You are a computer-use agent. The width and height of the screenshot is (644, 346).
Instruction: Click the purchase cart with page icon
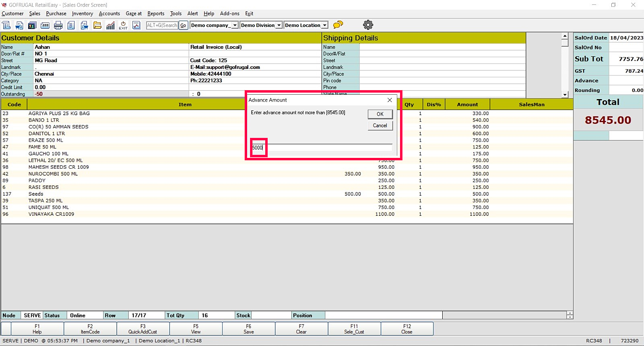(84, 25)
